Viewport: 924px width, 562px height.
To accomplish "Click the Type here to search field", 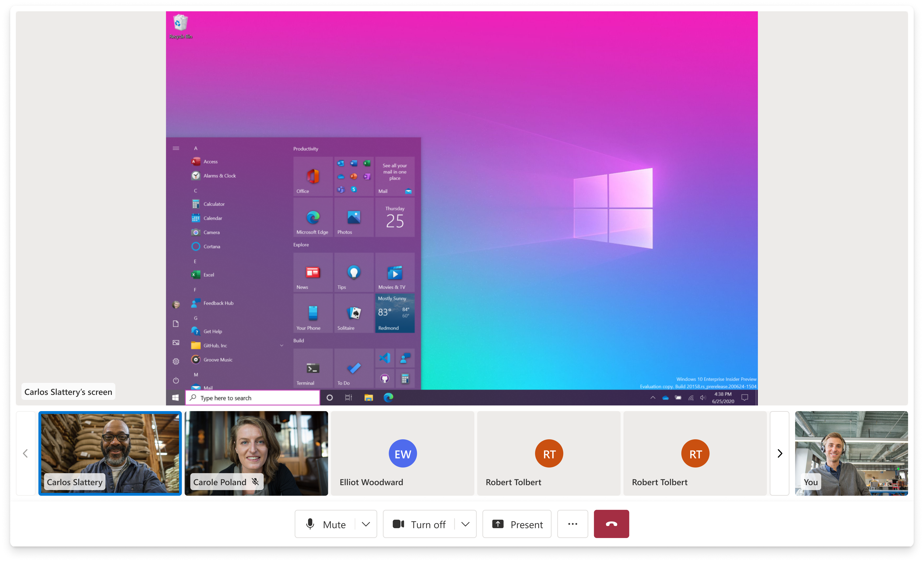I will point(252,397).
